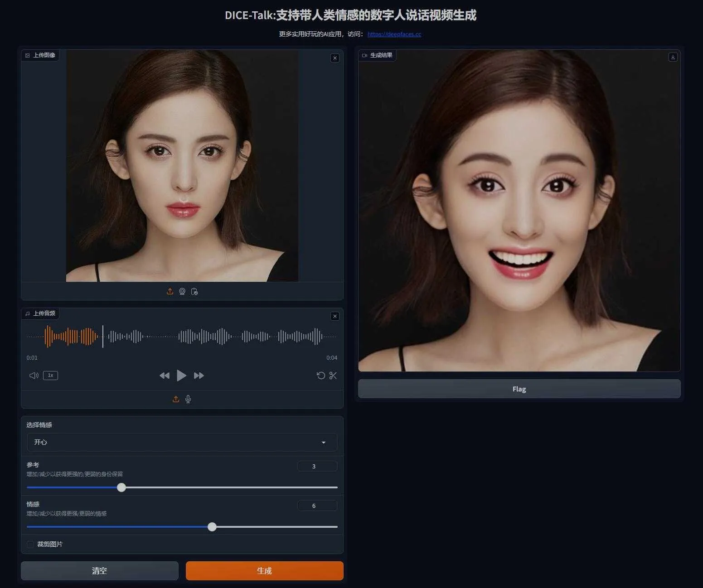
Task: Toggle the 1x playback speed button
Action: pos(50,376)
